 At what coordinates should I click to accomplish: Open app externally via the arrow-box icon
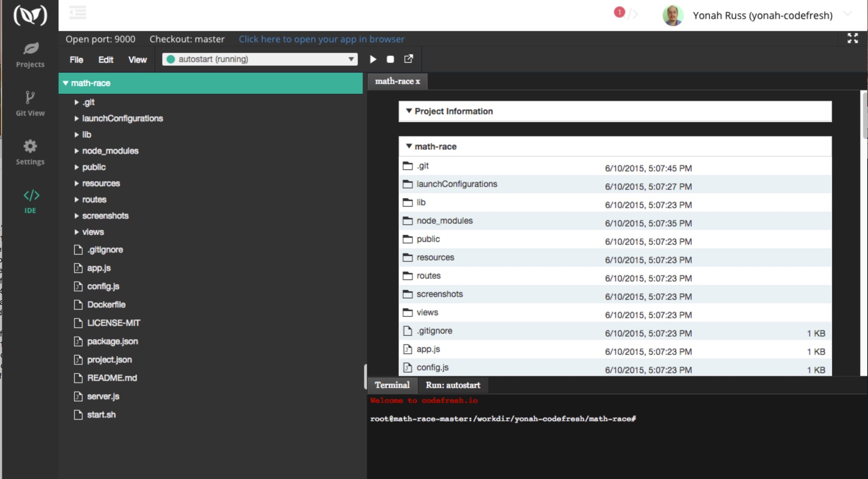tap(408, 59)
